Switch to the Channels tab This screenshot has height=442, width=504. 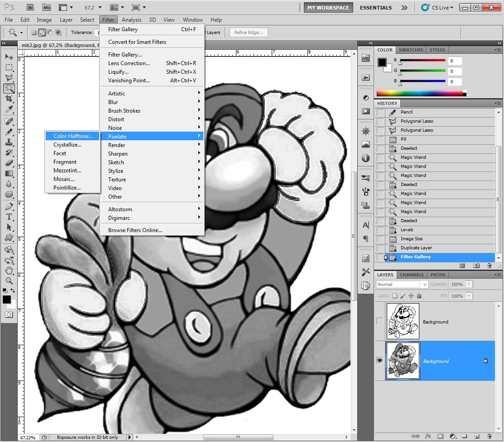(x=412, y=275)
